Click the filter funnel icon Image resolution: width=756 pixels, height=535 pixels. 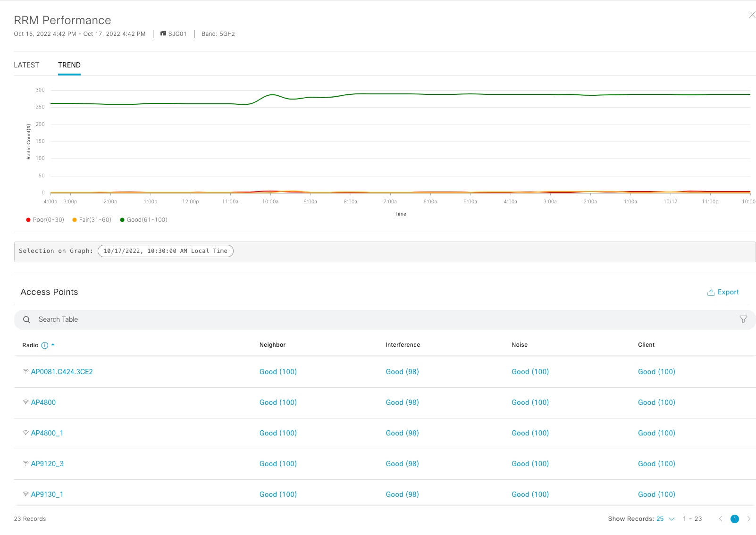[x=743, y=319]
